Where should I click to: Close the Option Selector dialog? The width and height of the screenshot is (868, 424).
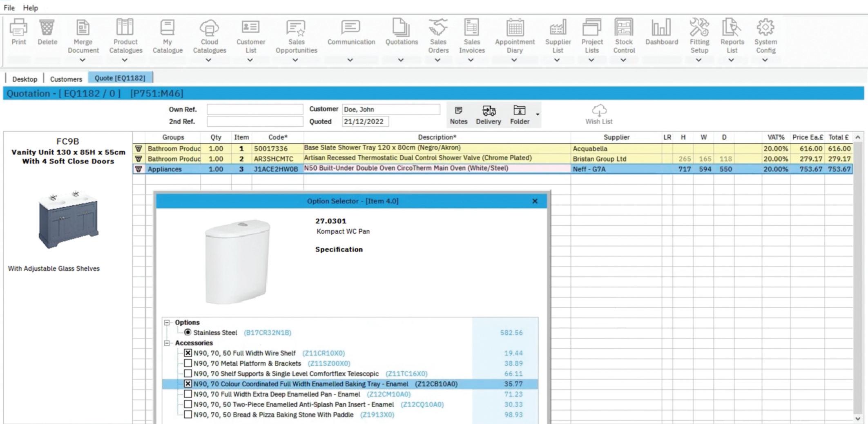535,201
